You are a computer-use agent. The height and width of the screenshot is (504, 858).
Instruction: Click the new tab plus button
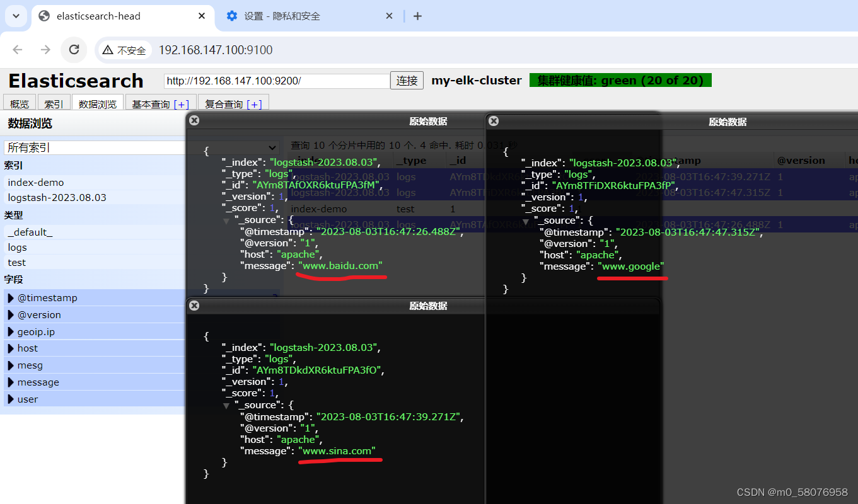point(417,16)
